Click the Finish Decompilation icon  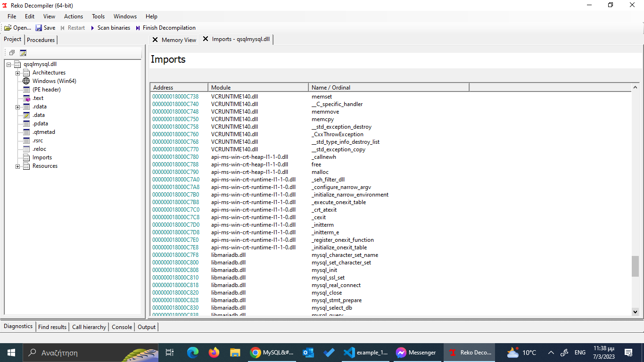point(138,28)
